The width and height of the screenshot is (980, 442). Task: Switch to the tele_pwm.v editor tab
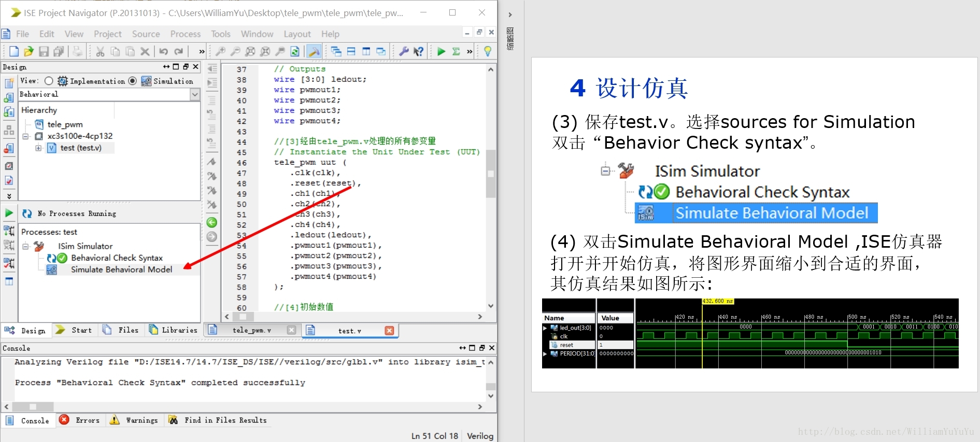pyautogui.click(x=252, y=330)
